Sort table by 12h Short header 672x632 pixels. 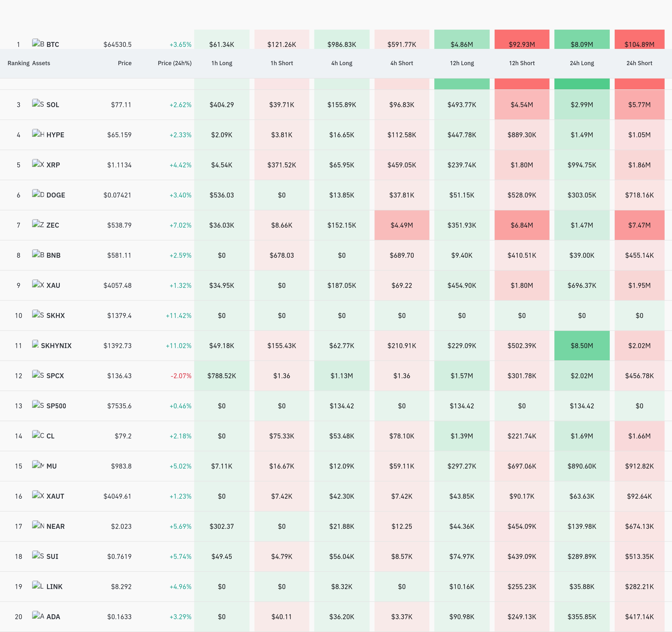[522, 63]
